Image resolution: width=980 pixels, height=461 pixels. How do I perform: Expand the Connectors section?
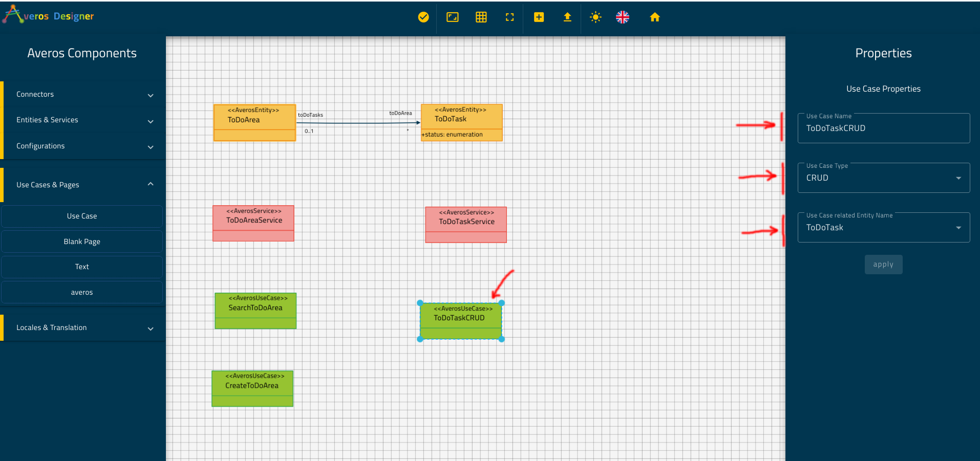(x=83, y=95)
